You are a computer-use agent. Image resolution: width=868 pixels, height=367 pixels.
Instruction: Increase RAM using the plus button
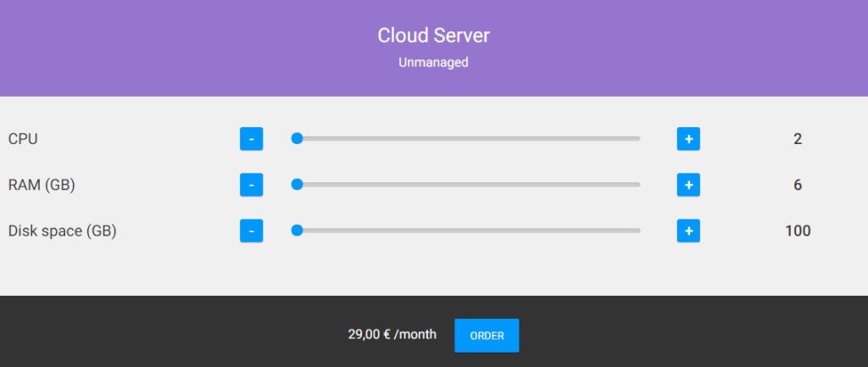point(688,185)
